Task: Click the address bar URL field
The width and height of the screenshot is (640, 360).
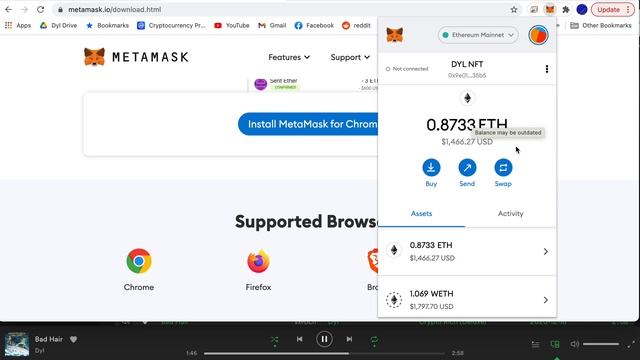Action: [282, 9]
